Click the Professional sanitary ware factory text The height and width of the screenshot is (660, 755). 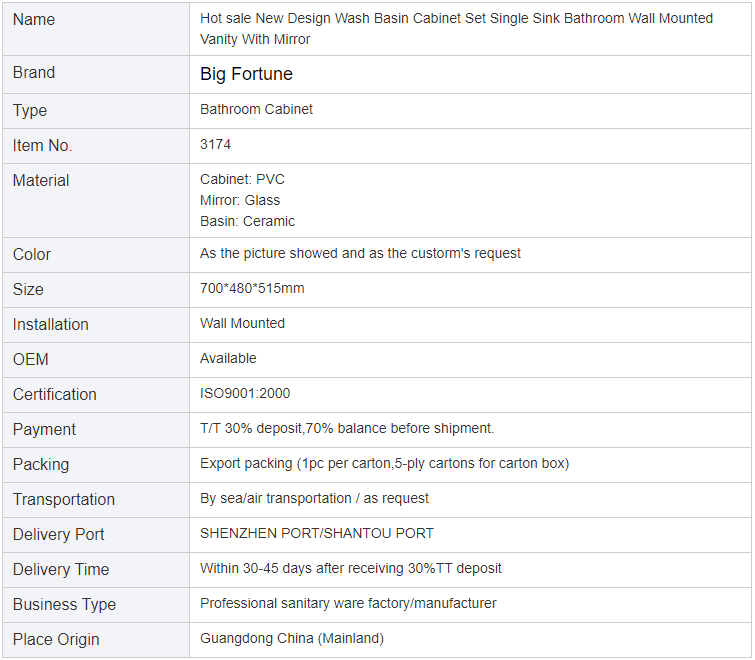click(348, 603)
